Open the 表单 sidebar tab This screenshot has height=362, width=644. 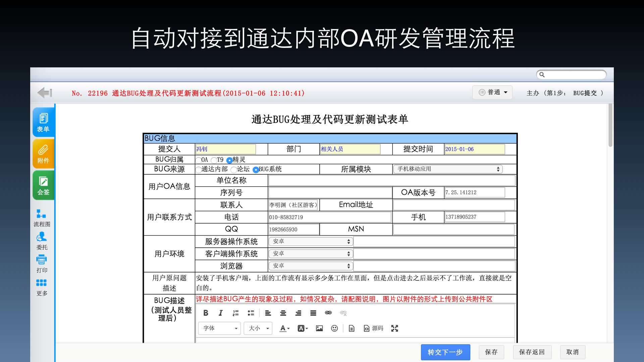point(43,122)
